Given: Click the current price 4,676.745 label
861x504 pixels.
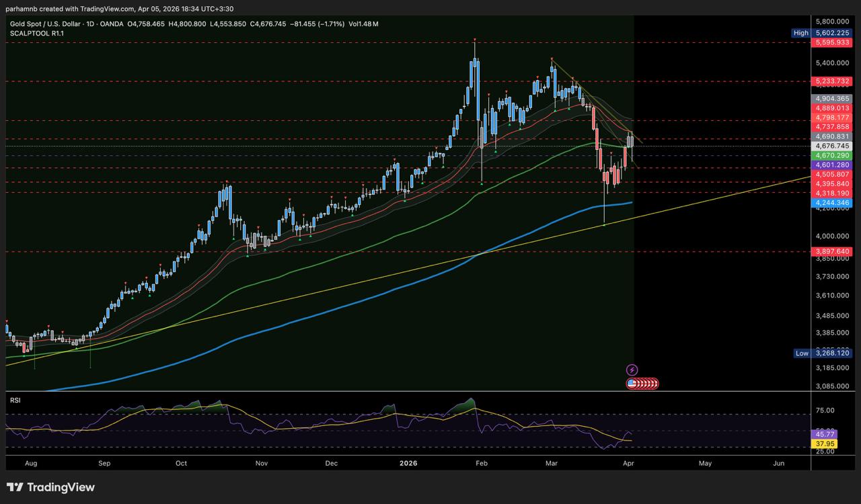Looking at the screenshot, I should click(x=833, y=146).
